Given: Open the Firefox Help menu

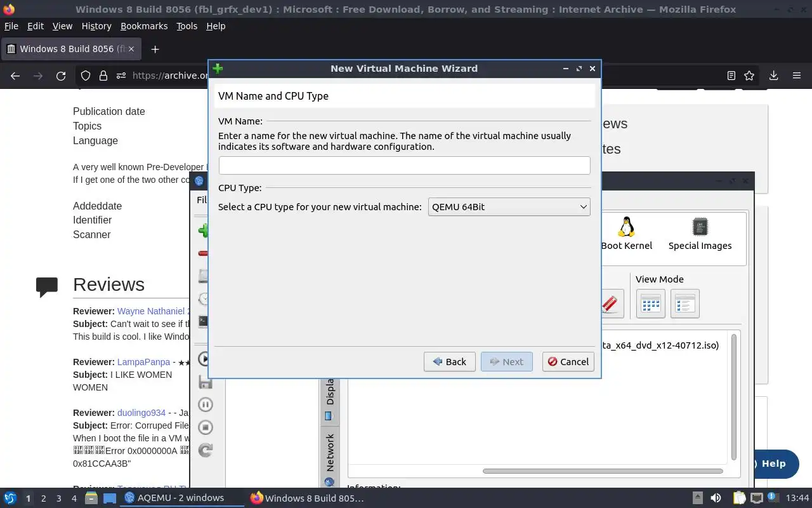Looking at the screenshot, I should click(216, 26).
